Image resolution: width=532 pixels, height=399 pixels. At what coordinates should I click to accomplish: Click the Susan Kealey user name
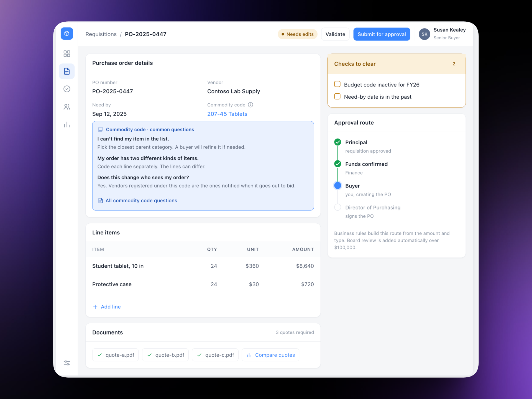click(x=449, y=30)
